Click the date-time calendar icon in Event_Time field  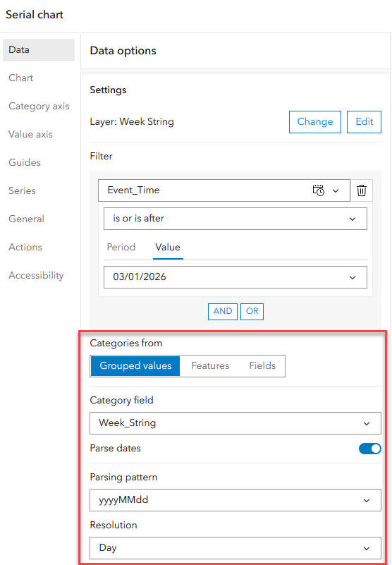(x=319, y=190)
